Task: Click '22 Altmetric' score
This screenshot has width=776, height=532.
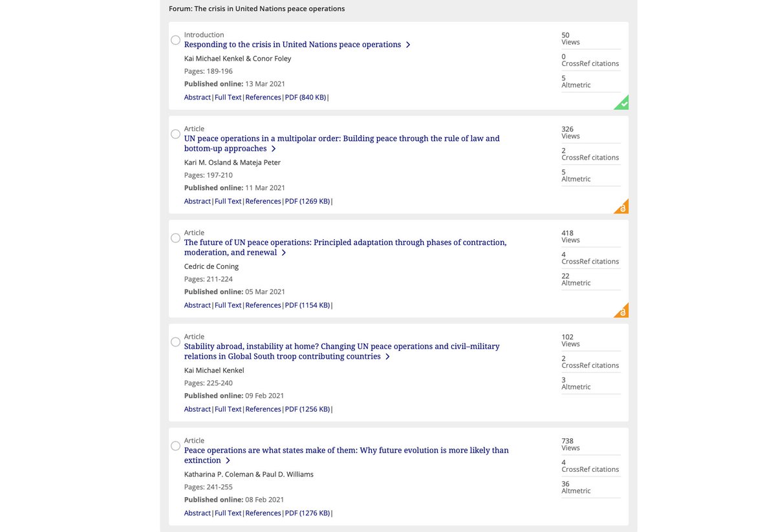Action: 576,279
